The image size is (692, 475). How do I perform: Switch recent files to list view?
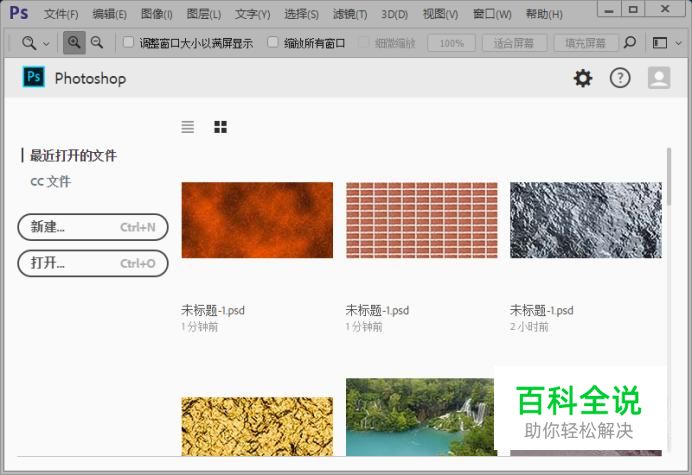pos(188,127)
